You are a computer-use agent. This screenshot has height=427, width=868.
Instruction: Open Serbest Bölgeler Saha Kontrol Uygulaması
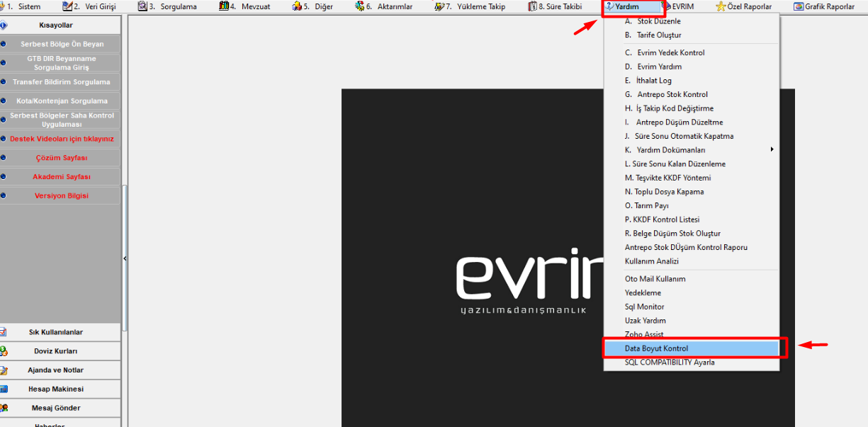60,120
